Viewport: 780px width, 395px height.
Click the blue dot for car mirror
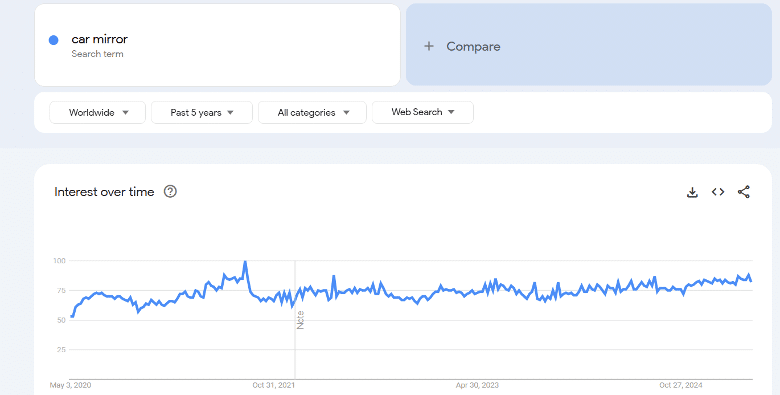pyautogui.click(x=54, y=40)
